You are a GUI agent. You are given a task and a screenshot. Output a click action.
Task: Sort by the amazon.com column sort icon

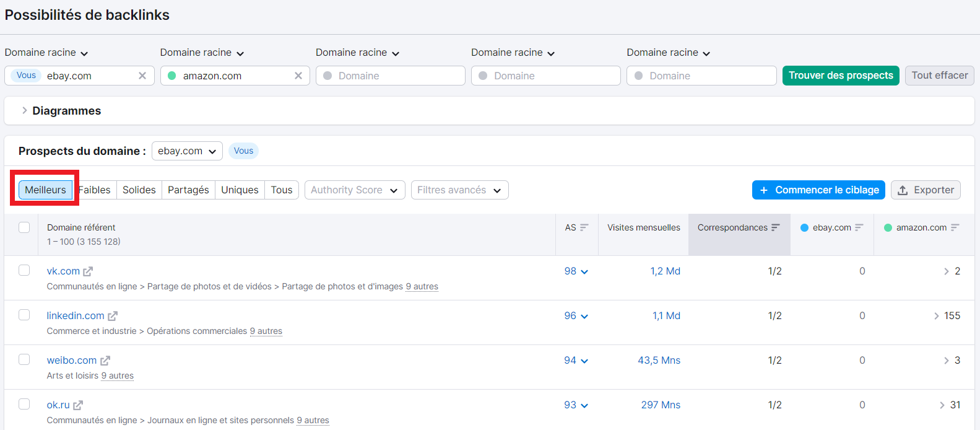pyautogui.click(x=955, y=227)
